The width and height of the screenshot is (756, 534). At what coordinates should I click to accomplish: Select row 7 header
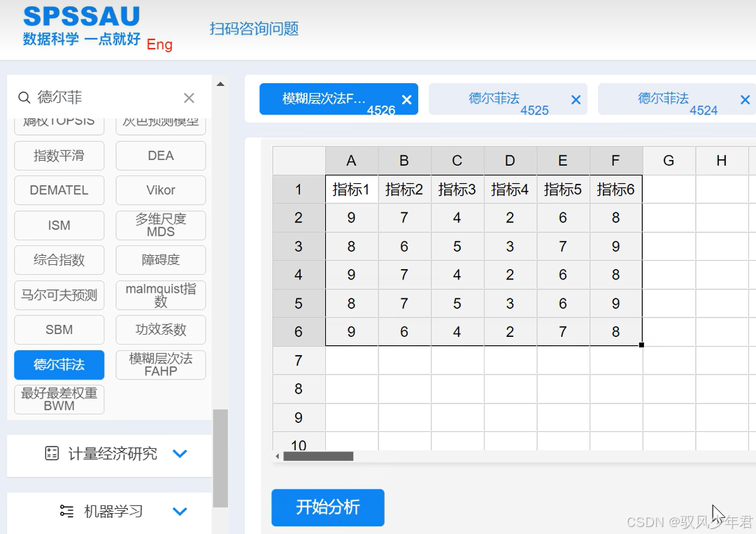pos(299,361)
